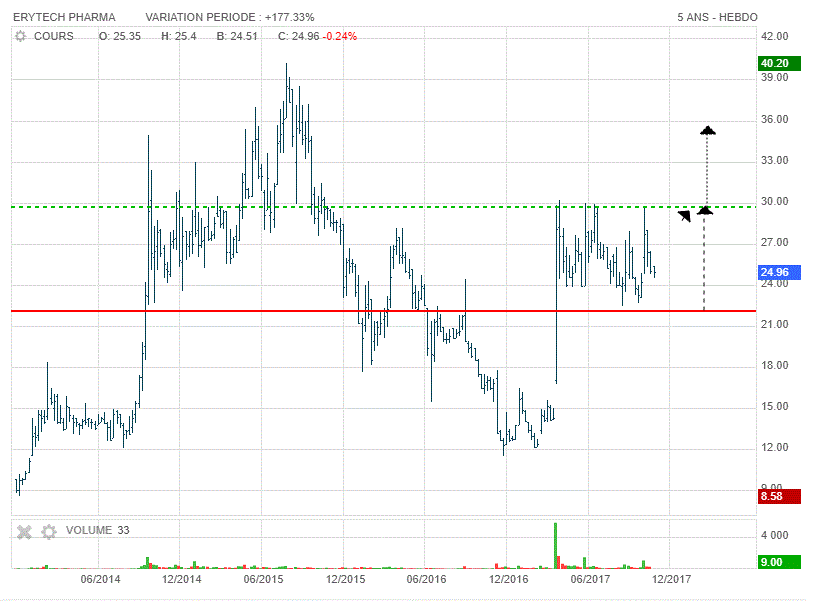
Task: Click the 12/2014 date axis label
Action: coord(181,579)
